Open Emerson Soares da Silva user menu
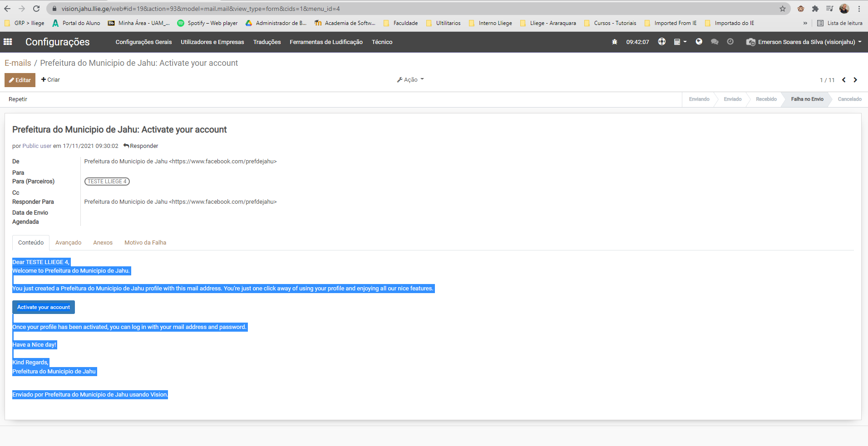The height and width of the screenshot is (446, 868). [805, 42]
